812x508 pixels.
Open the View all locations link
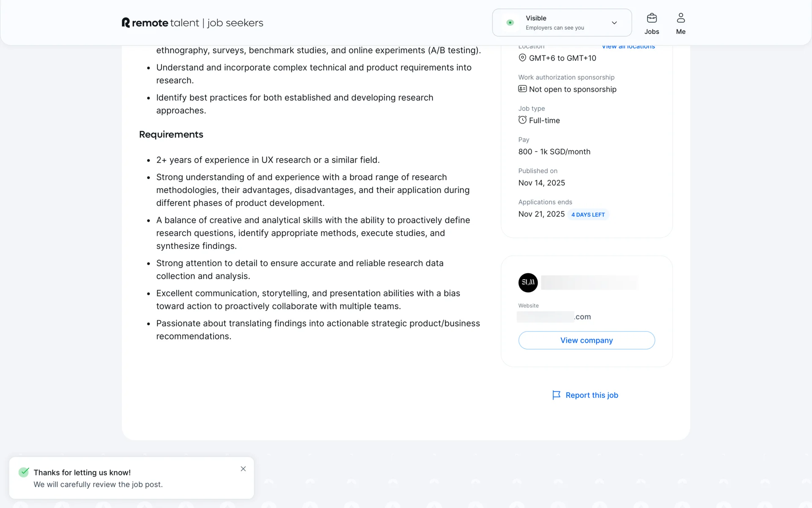pyautogui.click(x=628, y=47)
